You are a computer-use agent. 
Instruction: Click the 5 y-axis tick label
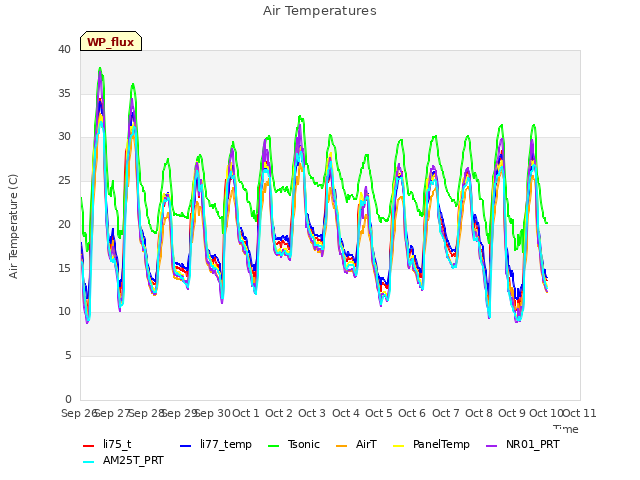coord(68,356)
